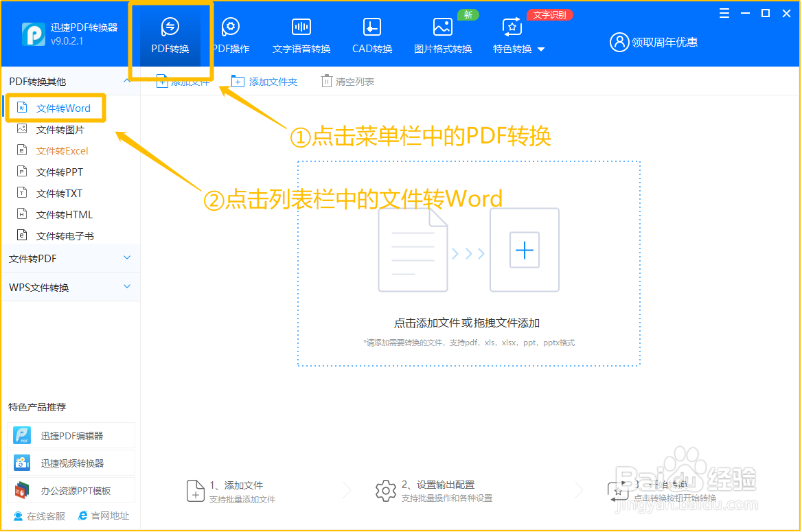Select 文件转TXT in the list
802x532 pixels.
pos(59,194)
